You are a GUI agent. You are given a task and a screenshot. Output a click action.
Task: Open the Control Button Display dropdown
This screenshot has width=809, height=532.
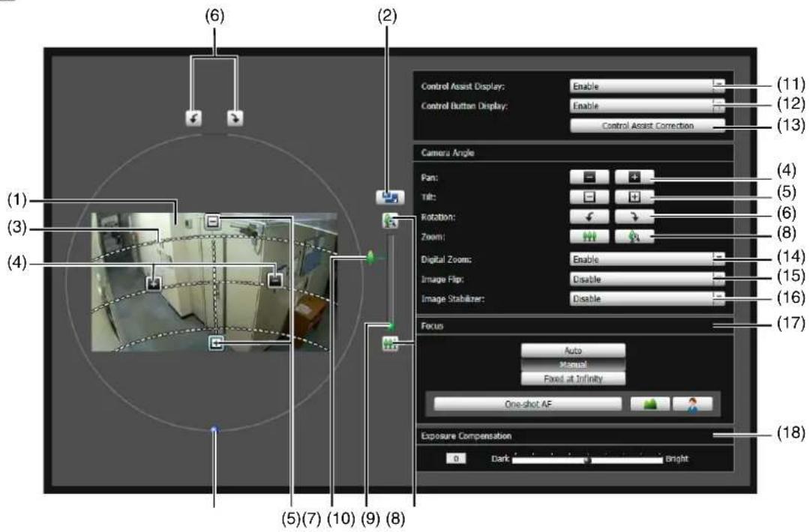(647, 106)
